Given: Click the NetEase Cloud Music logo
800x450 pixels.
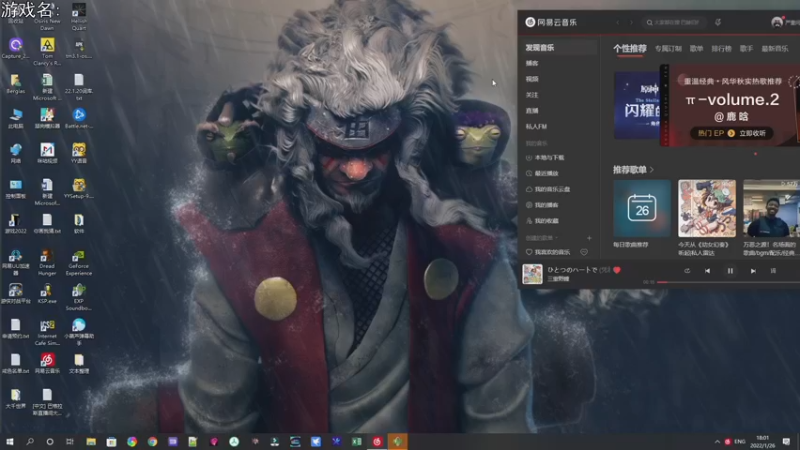Looking at the screenshot, I should (551, 22).
